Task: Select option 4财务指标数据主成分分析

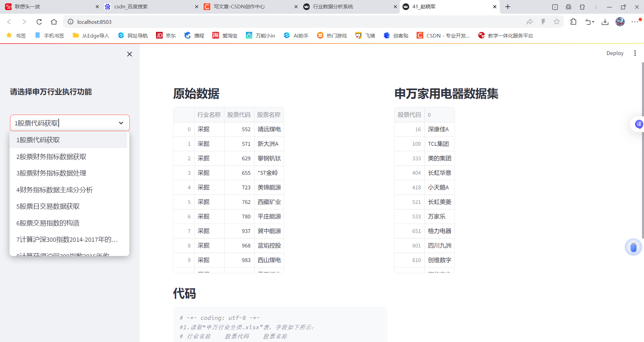Action: [x=55, y=190]
